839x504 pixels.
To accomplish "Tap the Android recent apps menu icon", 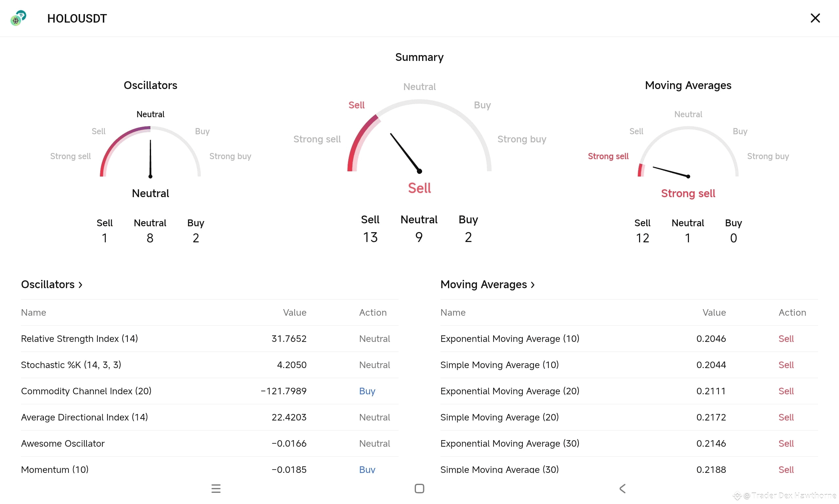I will [x=216, y=488].
